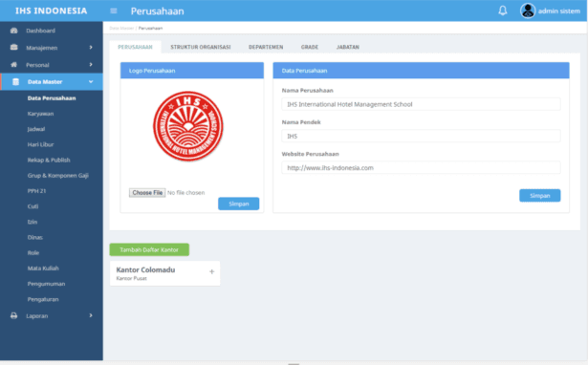Click Simpan under Data Perusahaan
588x365 pixels.
(x=539, y=195)
